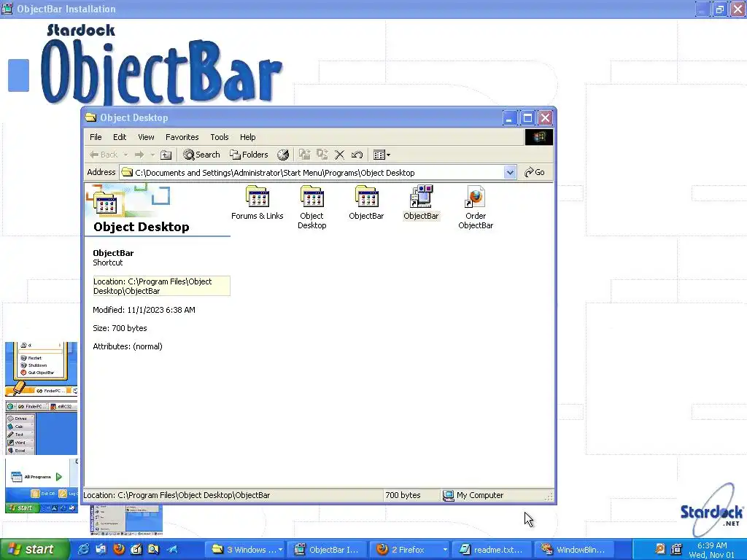Click the Back navigation button
747x560 pixels.
click(x=104, y=155)
